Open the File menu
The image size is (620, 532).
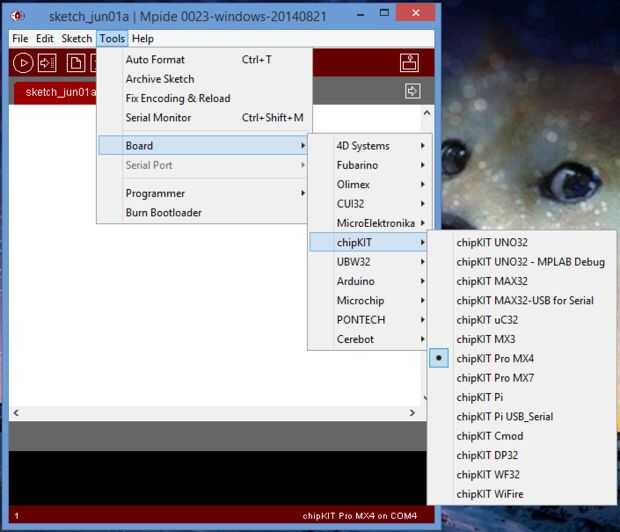(x=20, y=38)
